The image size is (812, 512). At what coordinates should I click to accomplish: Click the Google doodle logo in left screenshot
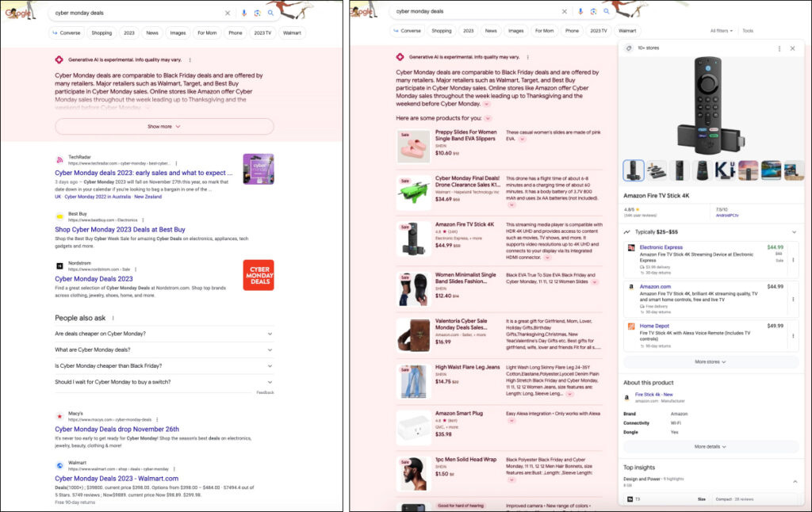click(18, 13)
